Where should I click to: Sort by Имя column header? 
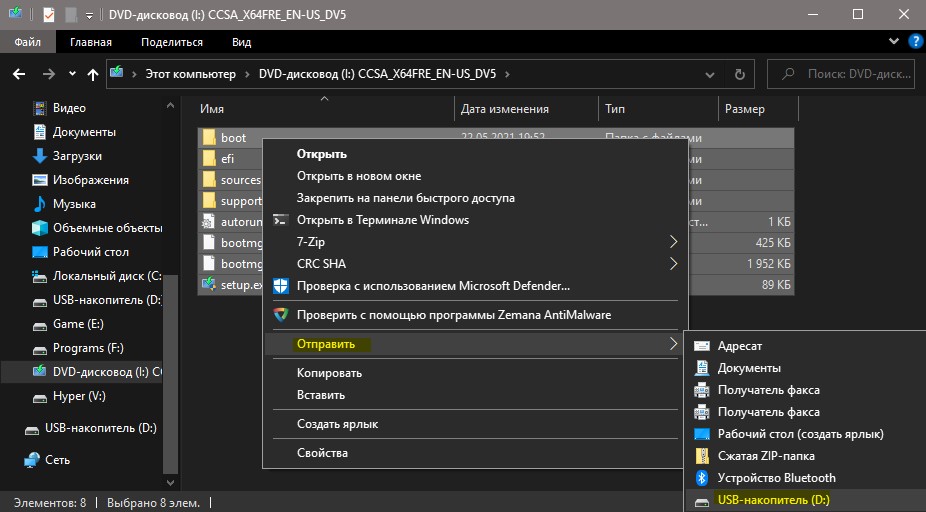tap(325, 109)
